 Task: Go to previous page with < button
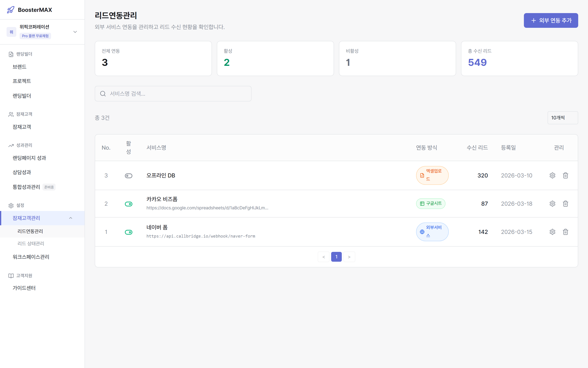(x=324, y=257)
